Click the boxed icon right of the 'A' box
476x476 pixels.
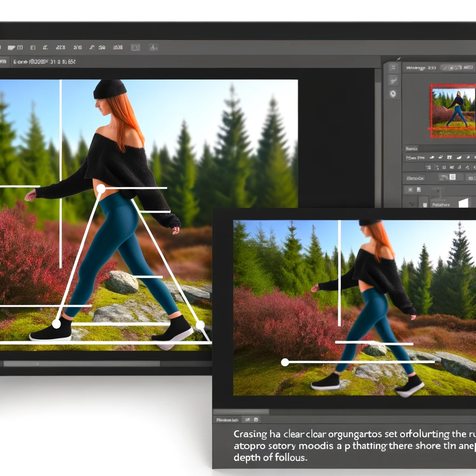pyautogui.click(x=153, y=47)
